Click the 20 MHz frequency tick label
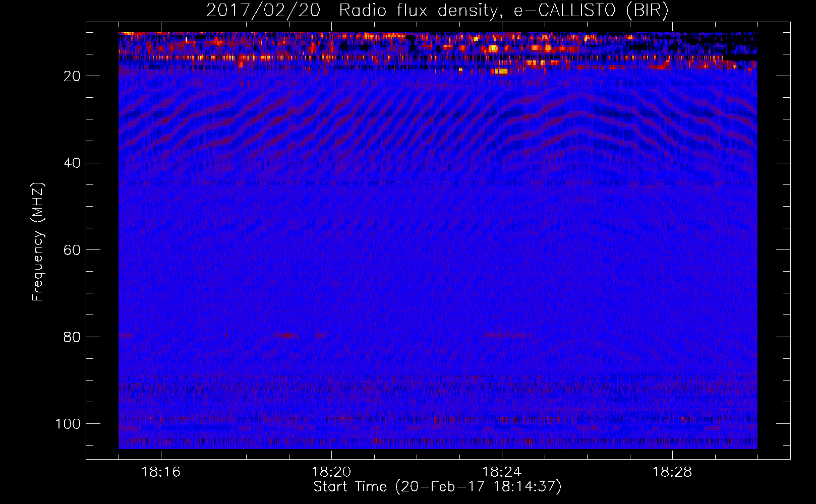The height and width of the screenshot is (504, 816). 72,76
